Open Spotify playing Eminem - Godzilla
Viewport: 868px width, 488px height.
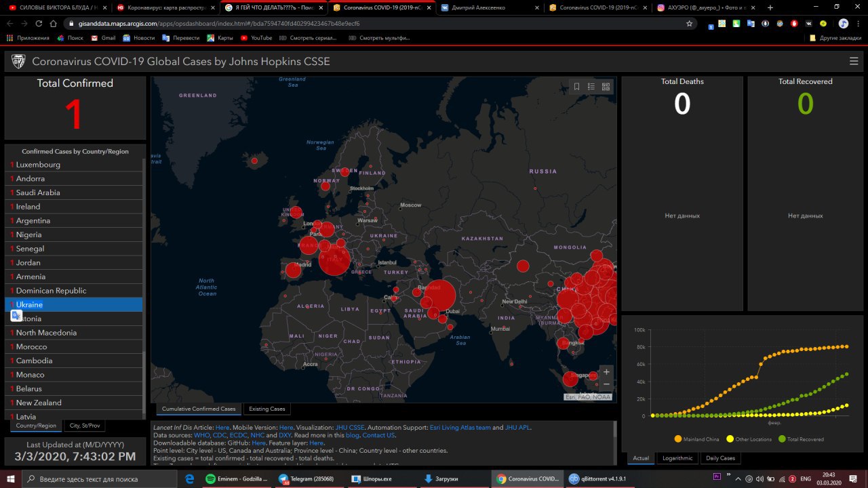pyautogui.click(x=237, y=479)
